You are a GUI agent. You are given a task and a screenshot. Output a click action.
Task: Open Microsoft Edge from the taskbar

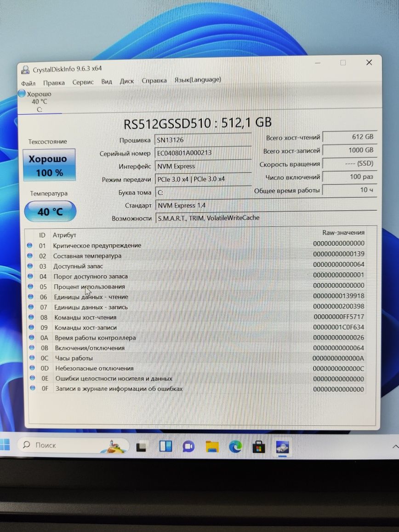click(235, 447)
